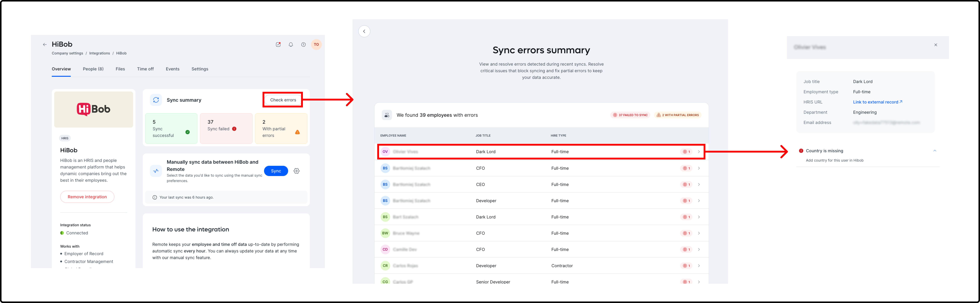Click the BW avatar in the errors table
This screenshot has width=980, height=303.
point(385,233)
